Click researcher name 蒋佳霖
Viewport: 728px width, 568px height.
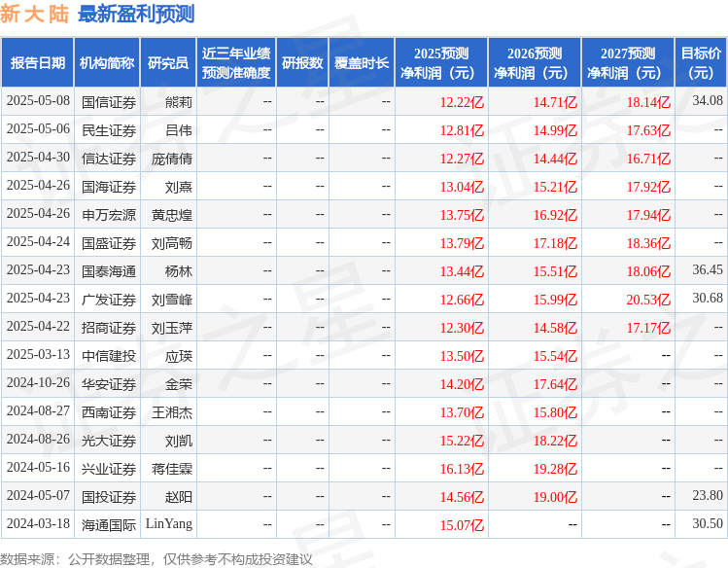(172, 469)
